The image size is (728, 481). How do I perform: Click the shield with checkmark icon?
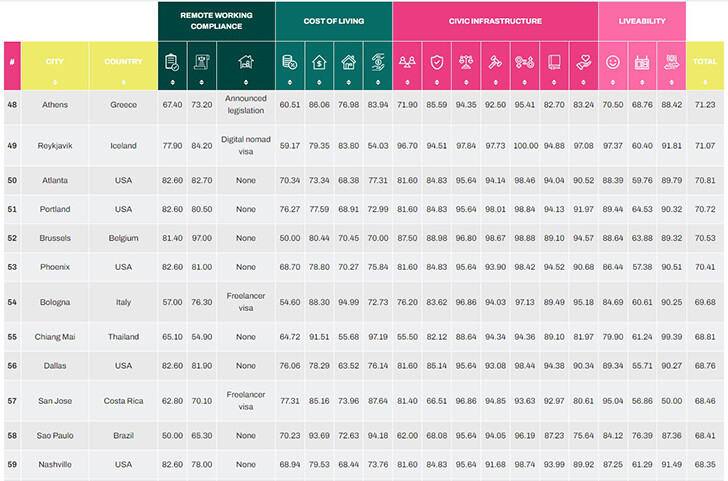click(x=436, y=62)
